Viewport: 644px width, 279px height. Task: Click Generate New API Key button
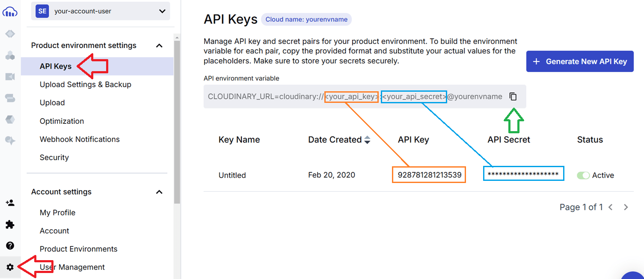(580, 62)
